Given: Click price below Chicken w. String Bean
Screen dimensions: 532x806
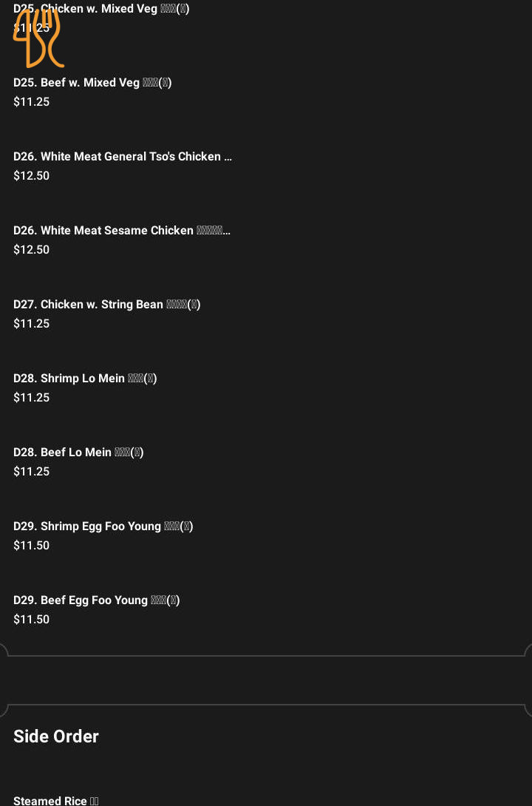Looking at the screenshot, I should point(32,324).
